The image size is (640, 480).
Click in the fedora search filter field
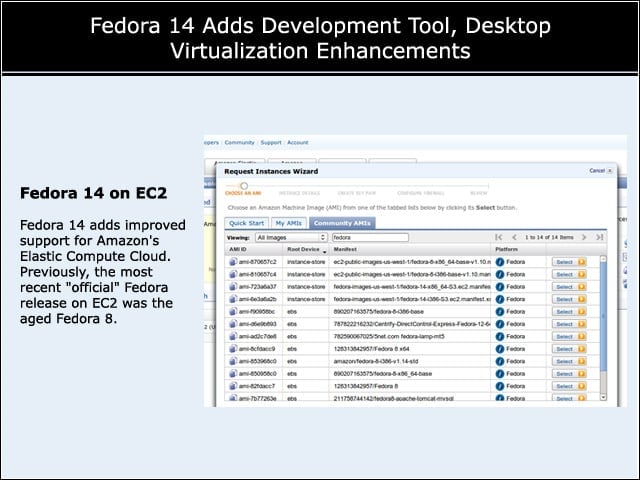(x=370, y=237)
